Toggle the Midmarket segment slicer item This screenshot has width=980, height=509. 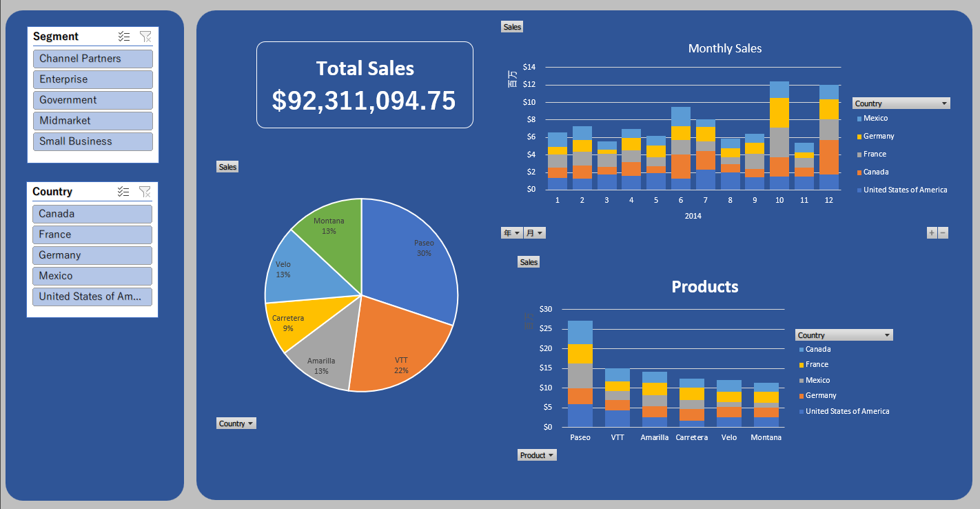click(x=92, y=121)
